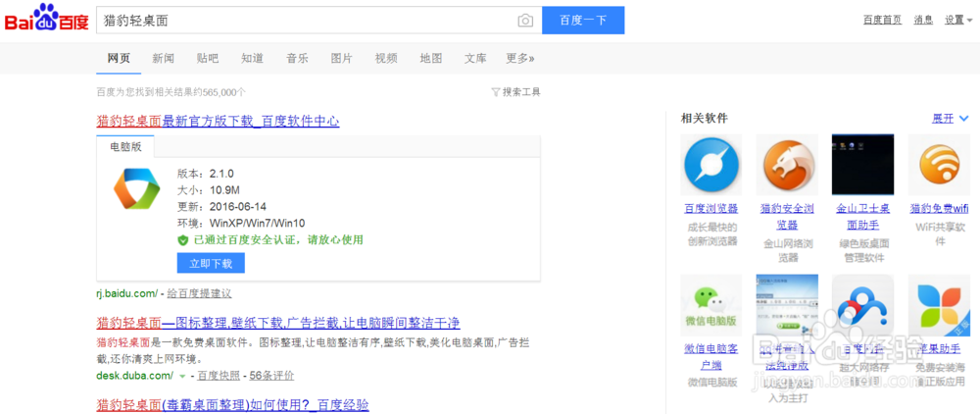Switch to the 新闻 tab

click(163, 59)
